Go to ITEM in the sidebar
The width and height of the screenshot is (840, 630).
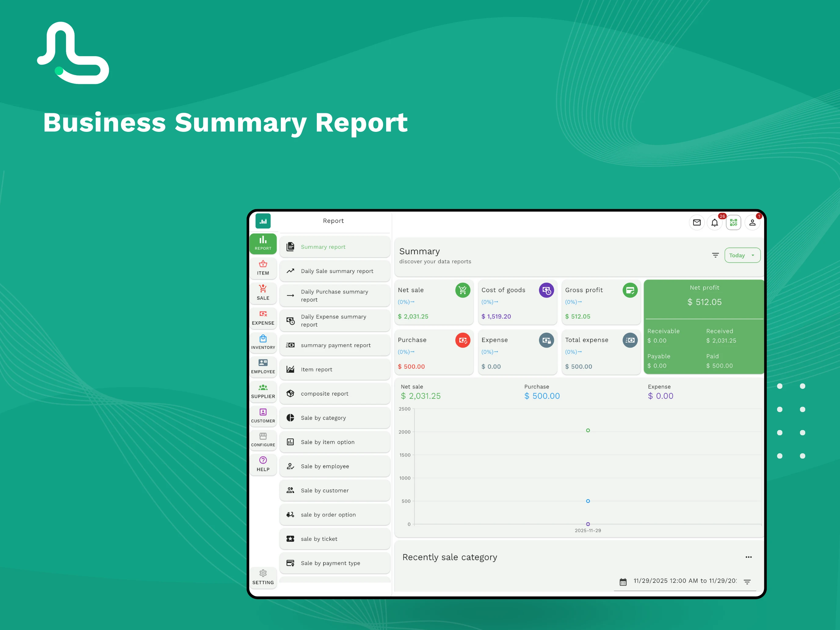[x=263, y=268]
